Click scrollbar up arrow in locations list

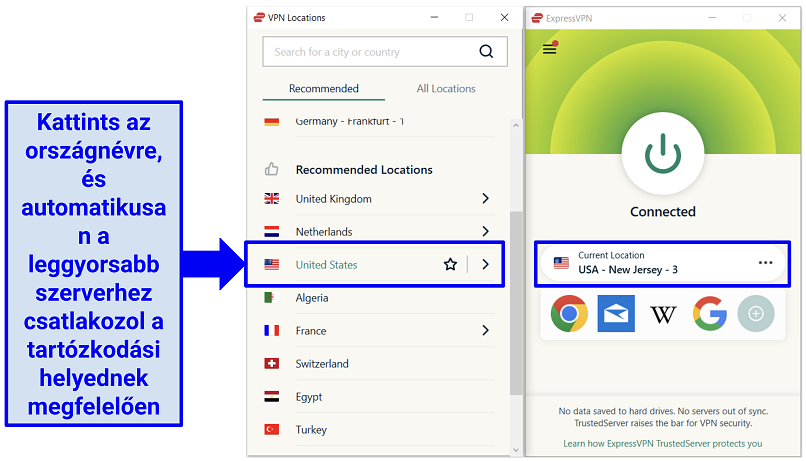(x=516, y=125)
